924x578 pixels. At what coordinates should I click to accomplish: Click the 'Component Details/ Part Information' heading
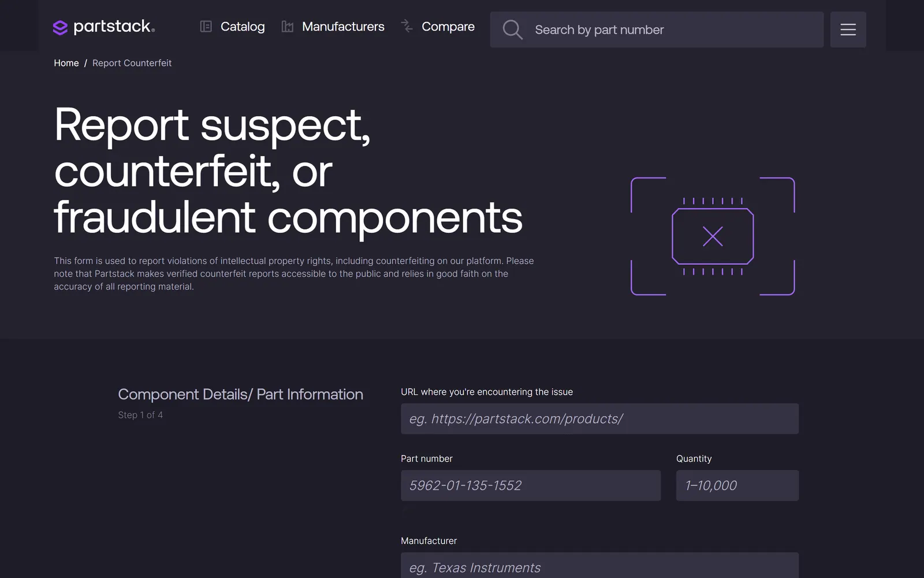(x=240, y=394)
